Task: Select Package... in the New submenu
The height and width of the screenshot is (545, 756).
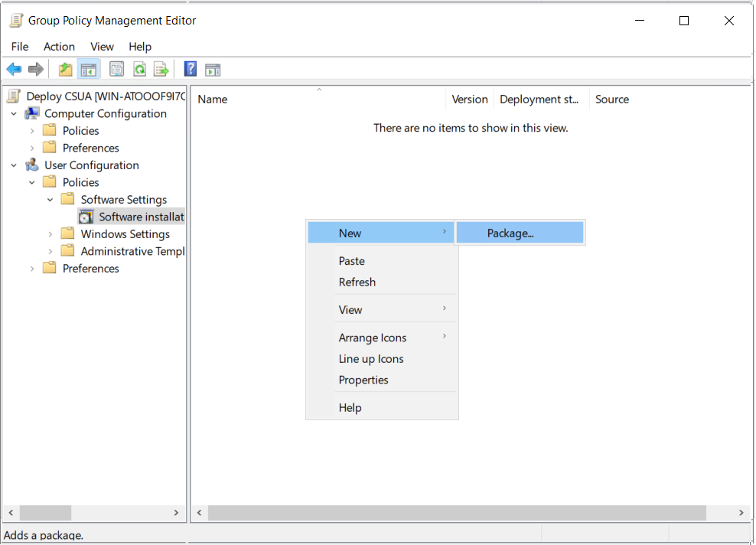Action: 510,233
